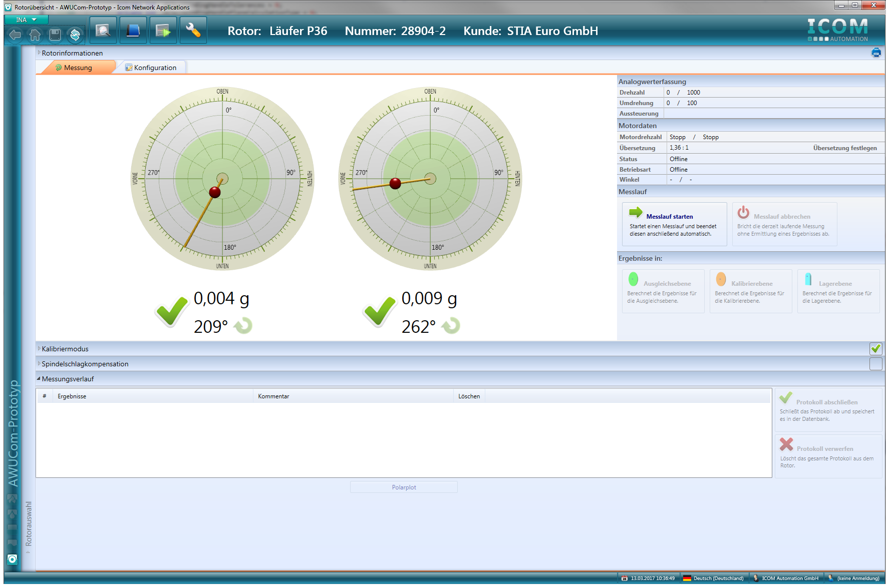Viewport: 889px width, 588px height.
Task: Click the Drehzahl value 0 / 1000
Action: [x=683, y=93]
